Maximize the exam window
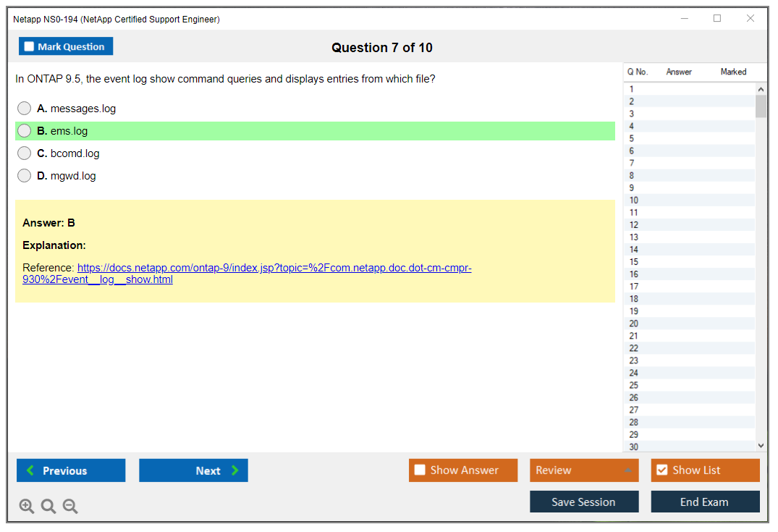 tap(717, 19)
